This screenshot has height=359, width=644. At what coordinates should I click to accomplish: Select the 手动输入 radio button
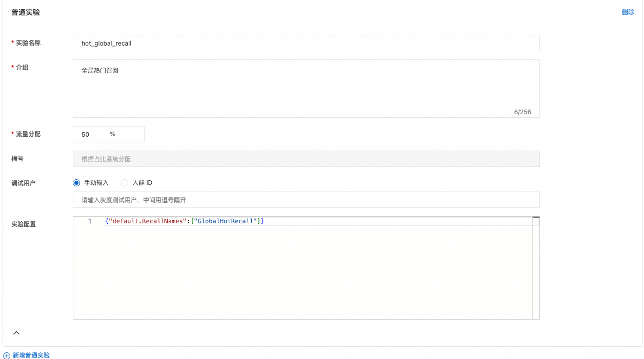tap(77, 183)
